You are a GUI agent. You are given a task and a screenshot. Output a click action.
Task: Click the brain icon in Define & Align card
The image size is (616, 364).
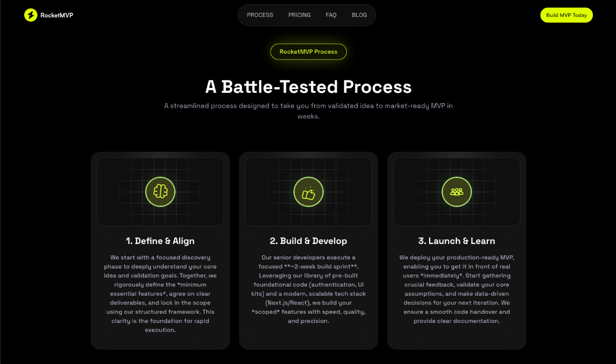pyautogui.click(x=160, y=192)
